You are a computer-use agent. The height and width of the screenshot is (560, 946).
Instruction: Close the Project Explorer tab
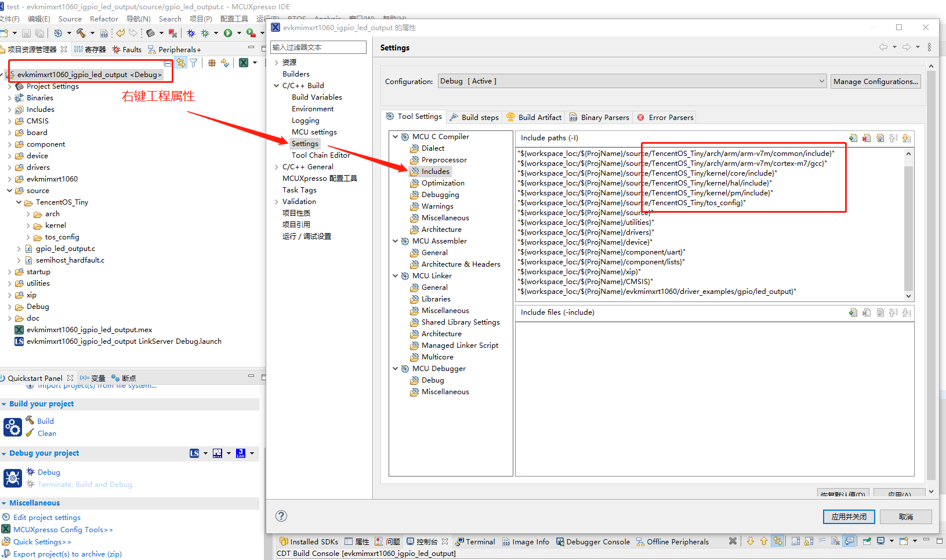64,49
